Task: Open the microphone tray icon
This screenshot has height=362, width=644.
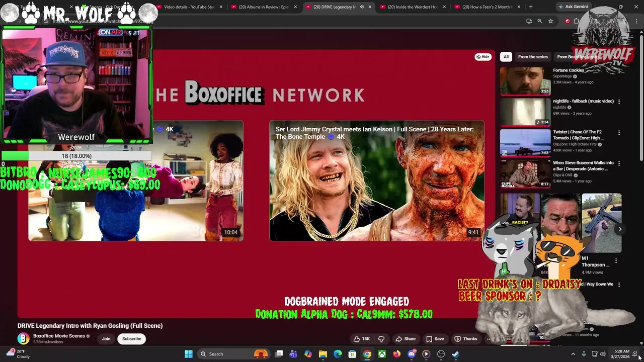Action: coord(584,354)
